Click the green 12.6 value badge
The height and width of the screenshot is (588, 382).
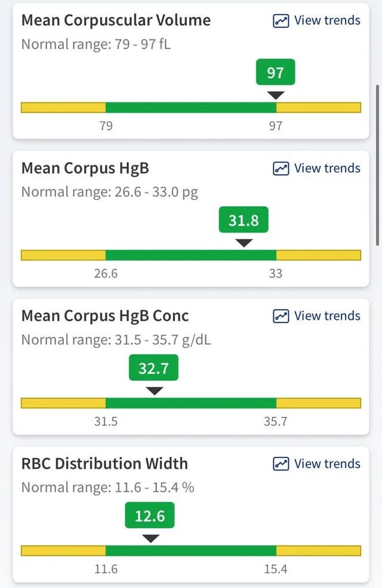click(x=150, y=516)
